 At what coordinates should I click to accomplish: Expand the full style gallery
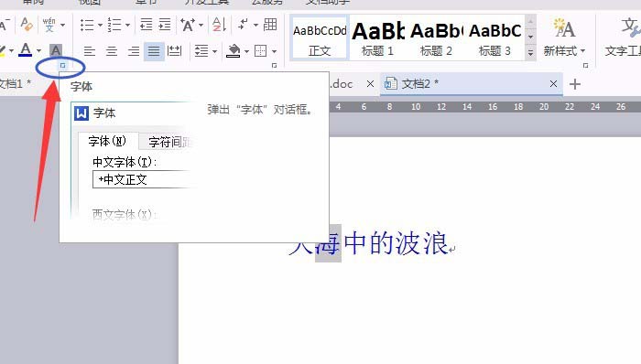coord(530,53)
